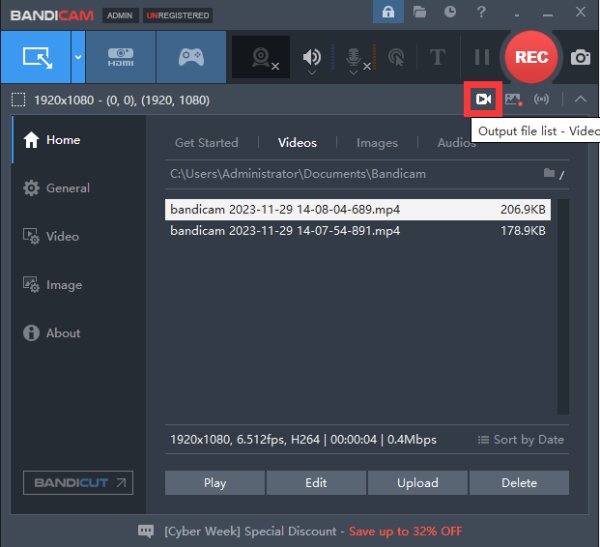Select bandicam 2023-11-29 14-07-54-891.mp4

click(358, 231)
